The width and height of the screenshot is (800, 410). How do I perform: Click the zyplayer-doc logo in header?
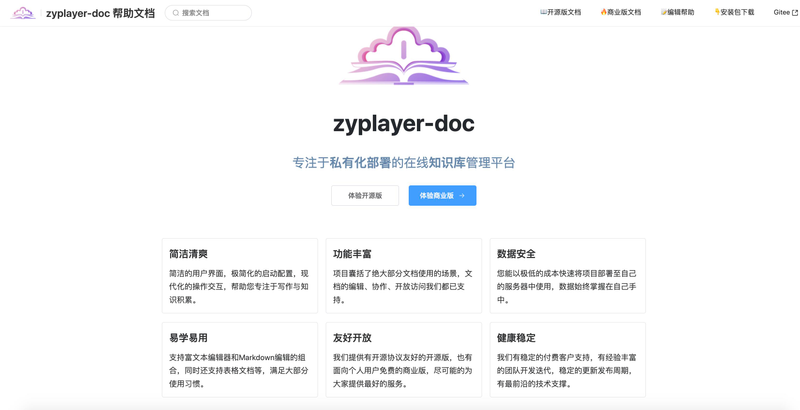click(x=23, y=13)
